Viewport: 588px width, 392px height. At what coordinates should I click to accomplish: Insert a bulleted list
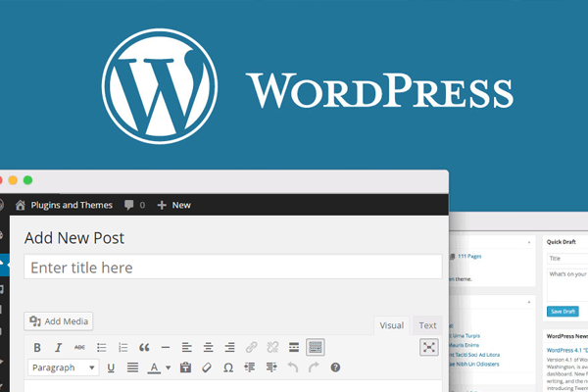click(x=101, y=347)
